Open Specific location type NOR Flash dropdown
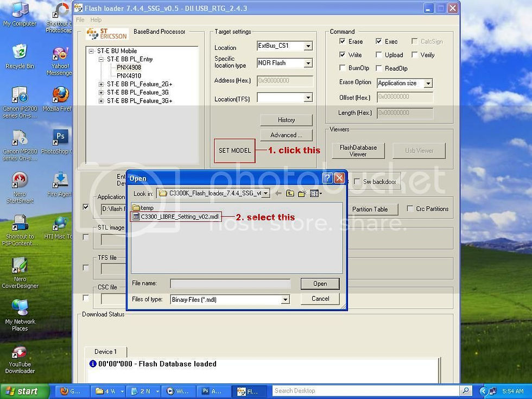This screenshot has height=399, width=532. (x=308, y=63)
